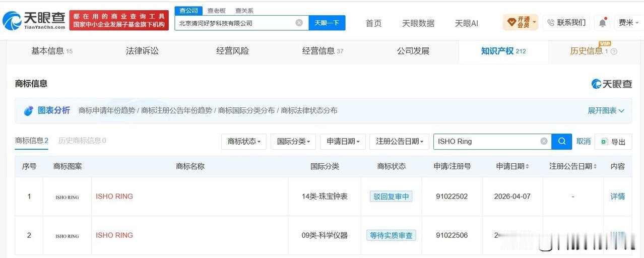
Task: Open the 经营风险 tab
Action: (232, 51)
